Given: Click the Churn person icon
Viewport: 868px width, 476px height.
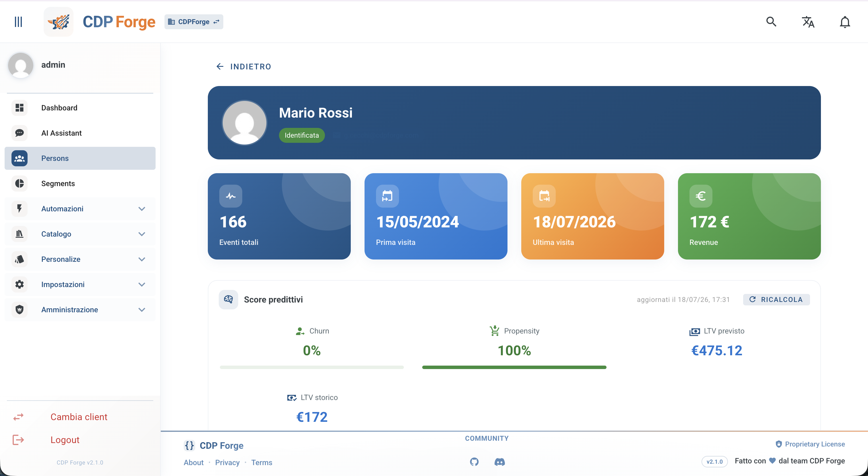Looking at the screenshot, I should [x=300, y=331].
